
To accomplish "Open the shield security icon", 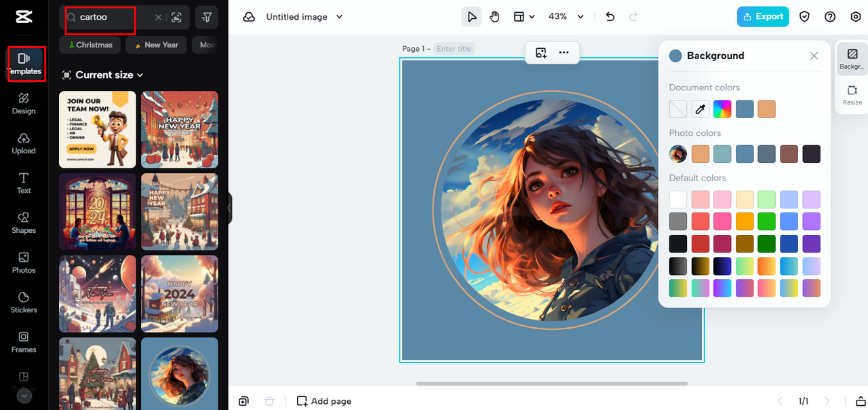I will pos(805,17).
